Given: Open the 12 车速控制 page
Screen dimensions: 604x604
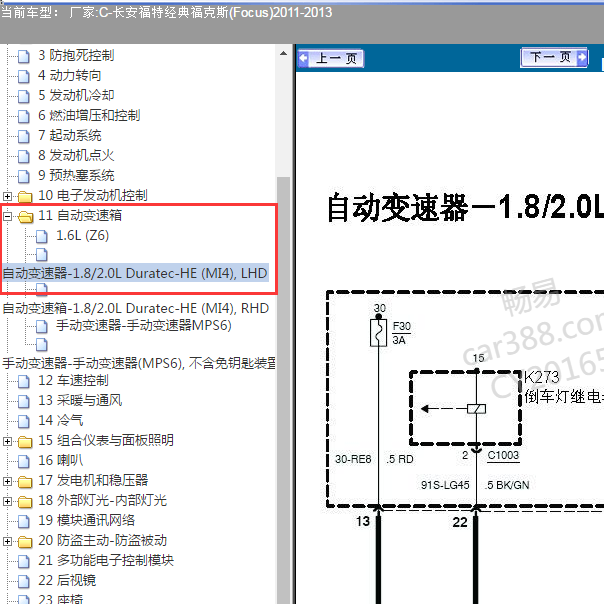Looking at the screenshot, I should pos(73,381).
